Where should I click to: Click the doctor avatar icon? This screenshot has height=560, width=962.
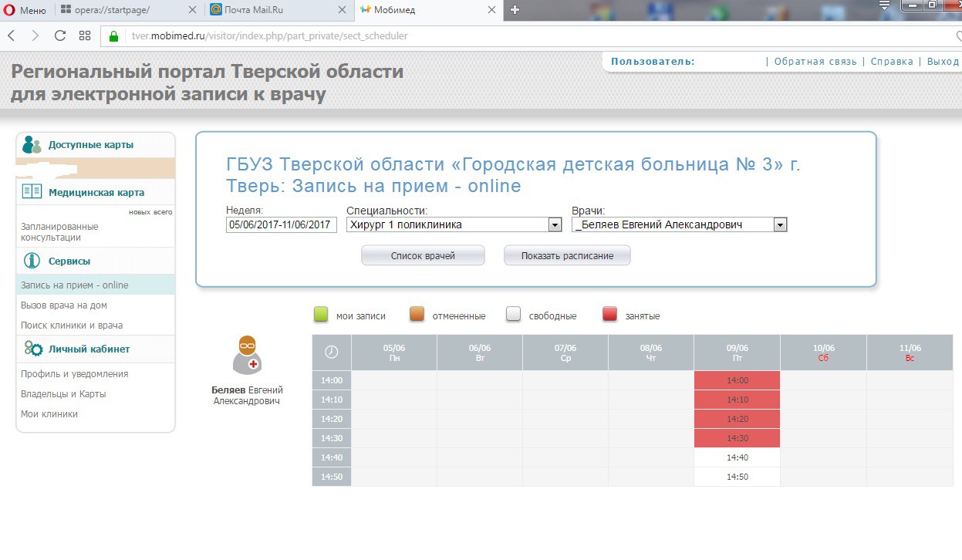coord(248,355)
